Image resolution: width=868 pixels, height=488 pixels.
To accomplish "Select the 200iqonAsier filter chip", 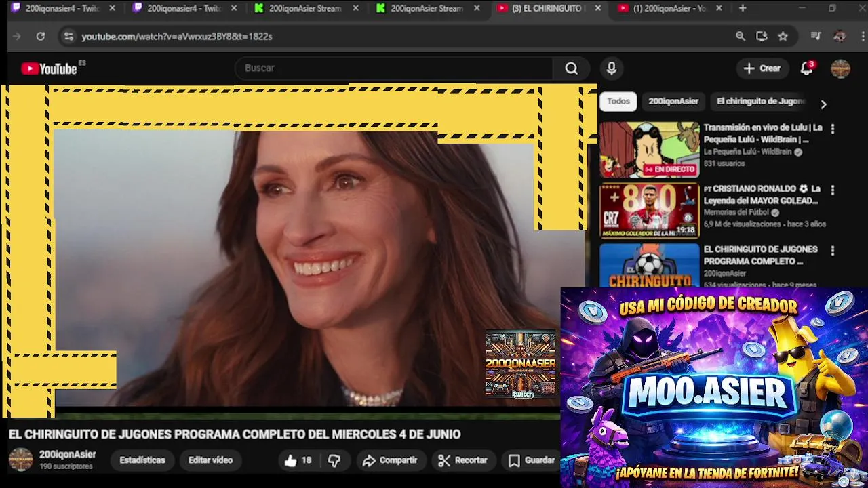I will 673,101.
